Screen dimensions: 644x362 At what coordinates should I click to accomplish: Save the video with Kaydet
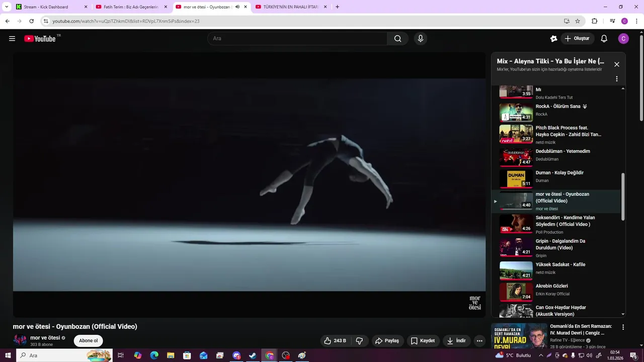423,341
